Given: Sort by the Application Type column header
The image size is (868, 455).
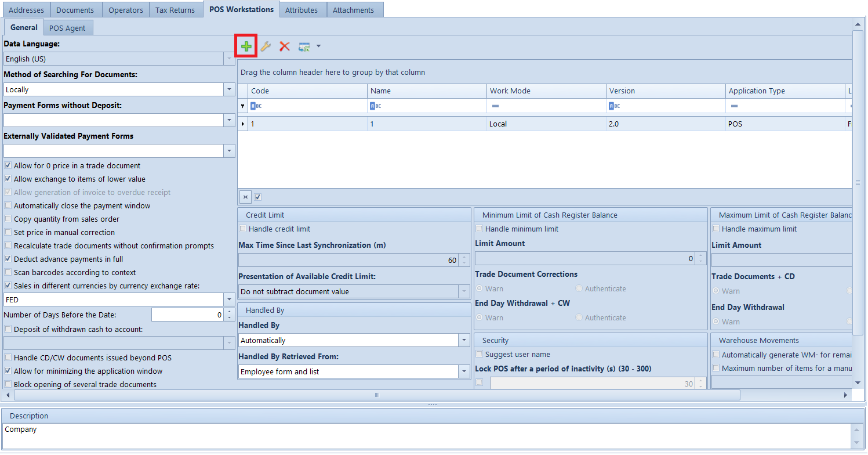Looking at the screenshot, I should tap(785, 91).
